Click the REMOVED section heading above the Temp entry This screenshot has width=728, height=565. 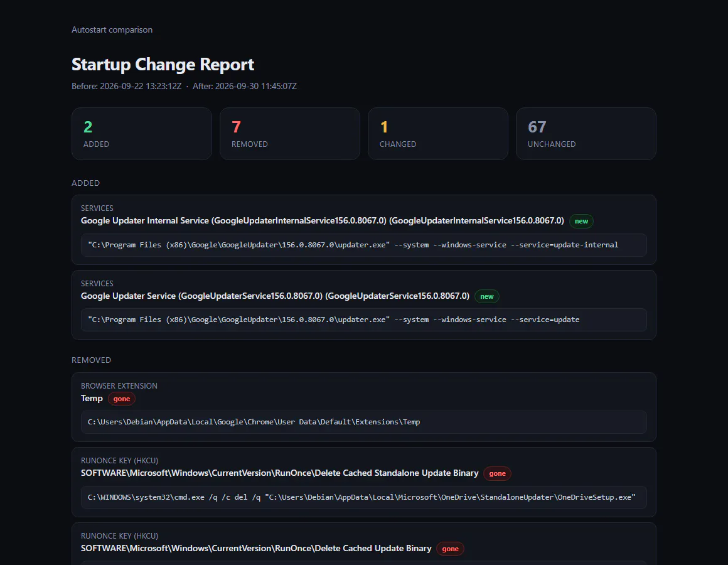pos(92,360)
